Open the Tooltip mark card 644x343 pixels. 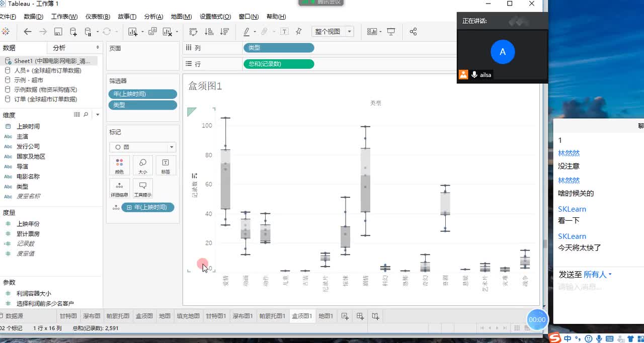(x=143, y=189)
